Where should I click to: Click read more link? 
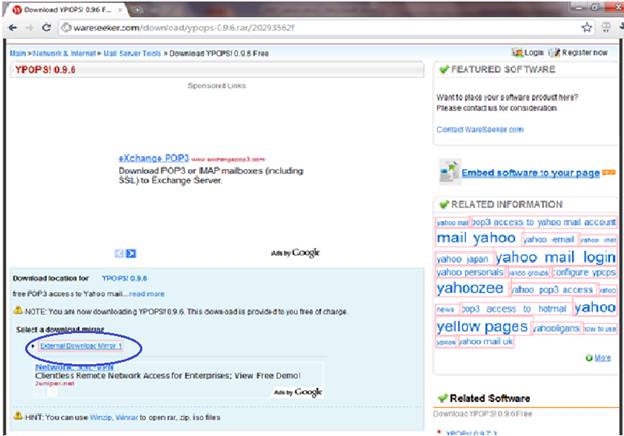point(146,294)
